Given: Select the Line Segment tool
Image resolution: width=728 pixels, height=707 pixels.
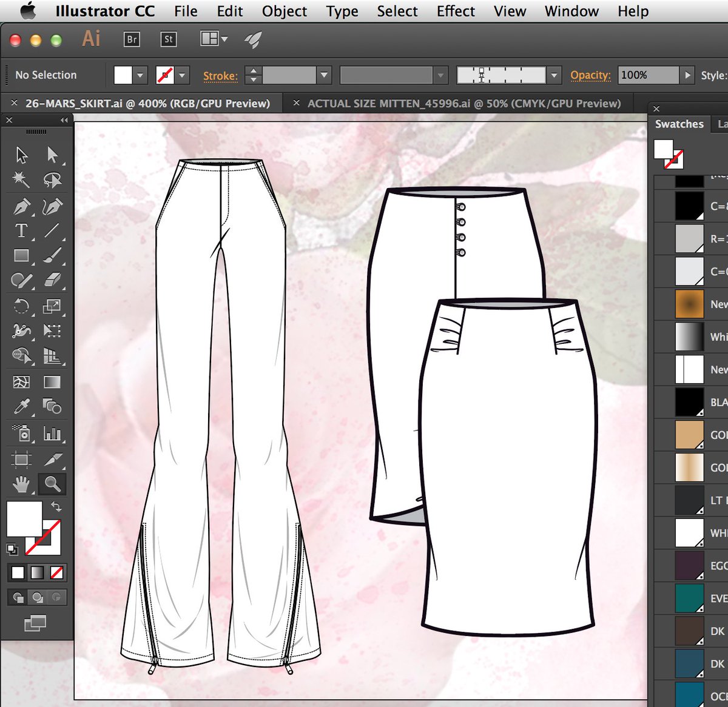Looking at the screenshot, I should click(53, 230).
